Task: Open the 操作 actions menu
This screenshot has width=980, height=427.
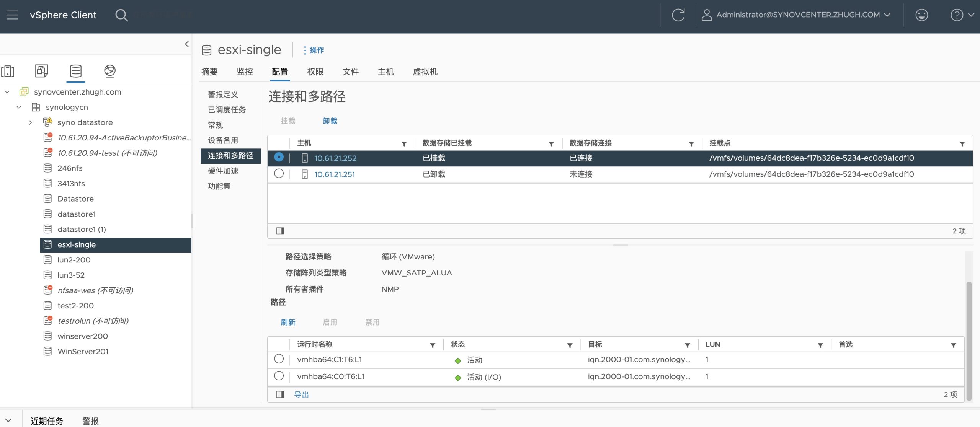Action: tap(314, 50)
